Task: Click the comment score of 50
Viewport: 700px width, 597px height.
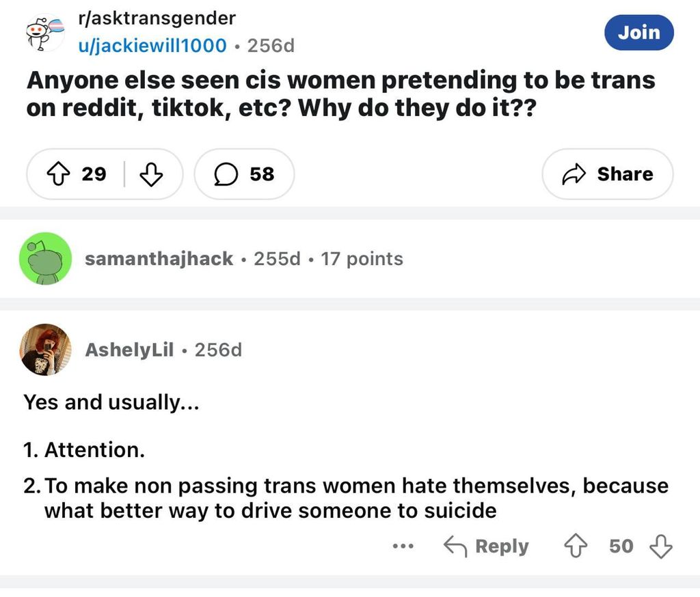Action: [621, 546]
